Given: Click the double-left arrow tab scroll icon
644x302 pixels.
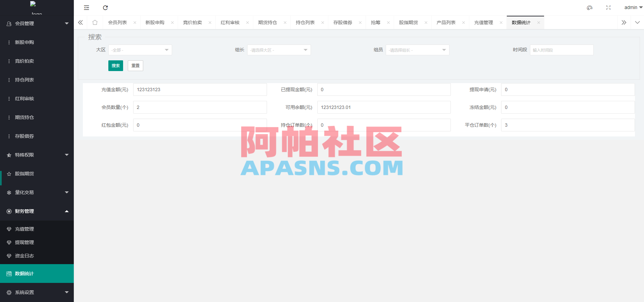Looking at the screenshot, I should pos(80,22).
